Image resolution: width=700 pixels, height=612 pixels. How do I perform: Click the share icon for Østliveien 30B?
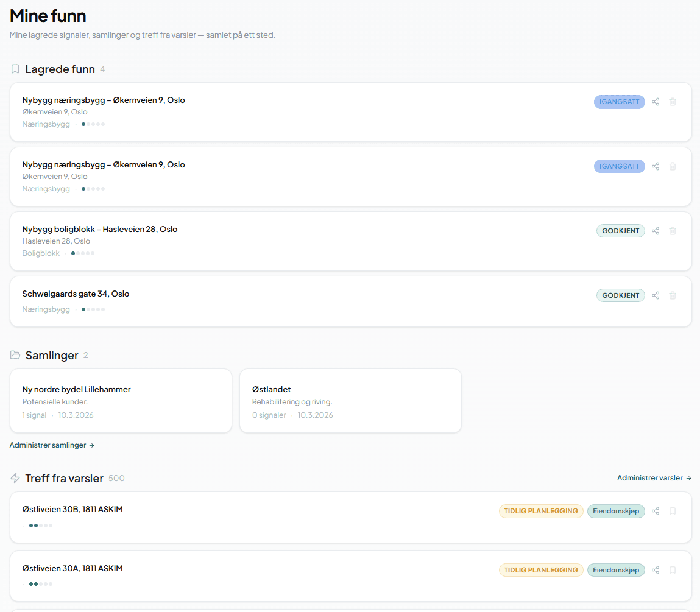(x=656, y=511)
